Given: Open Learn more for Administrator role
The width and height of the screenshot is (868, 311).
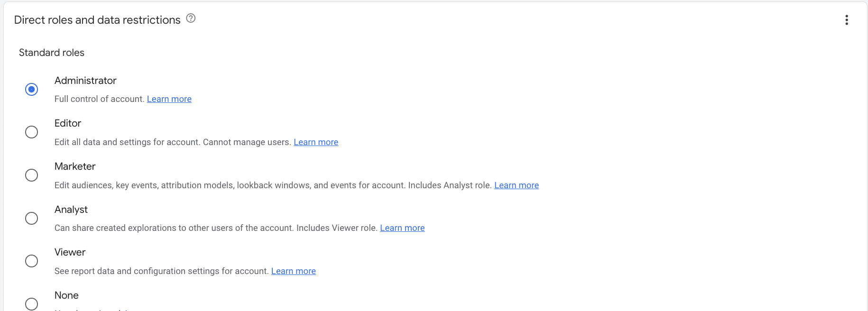Looking at the screenshot, I should coord(169,99).
